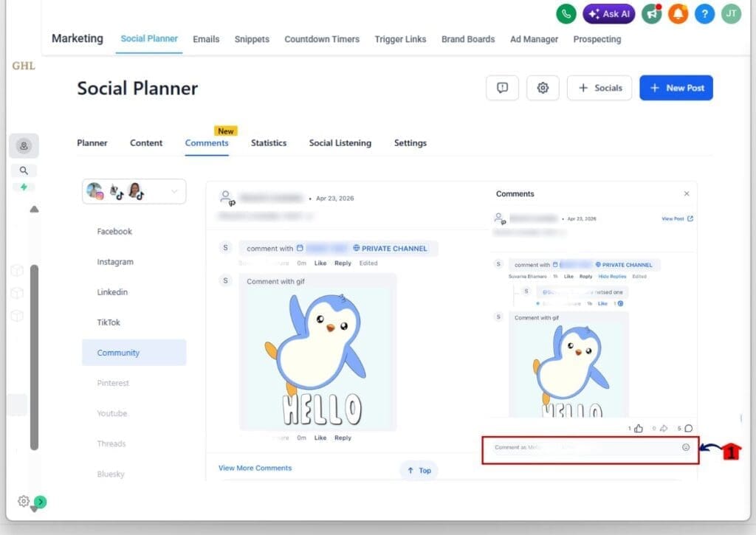Screen dimensions: 756x535
Task: Switch to the Statistics tab
Action: (x=268, y=143)
